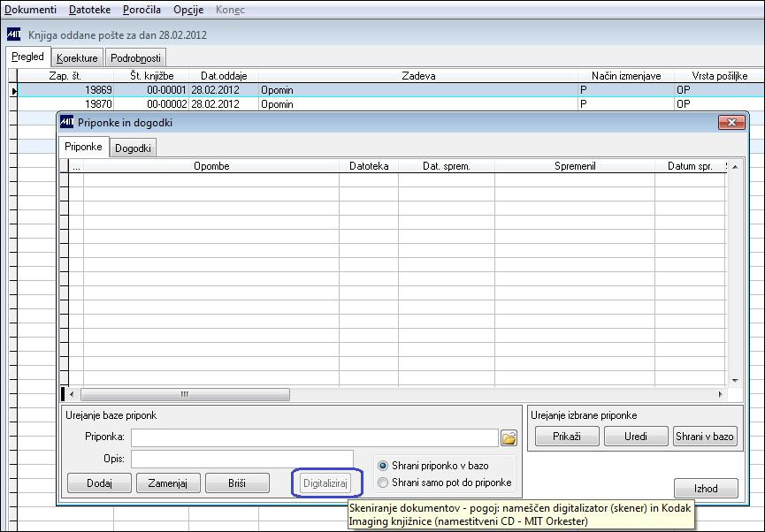Select row with Zap. št. 19870
Viewport: 765px width, 532px height.
[390, 104]
